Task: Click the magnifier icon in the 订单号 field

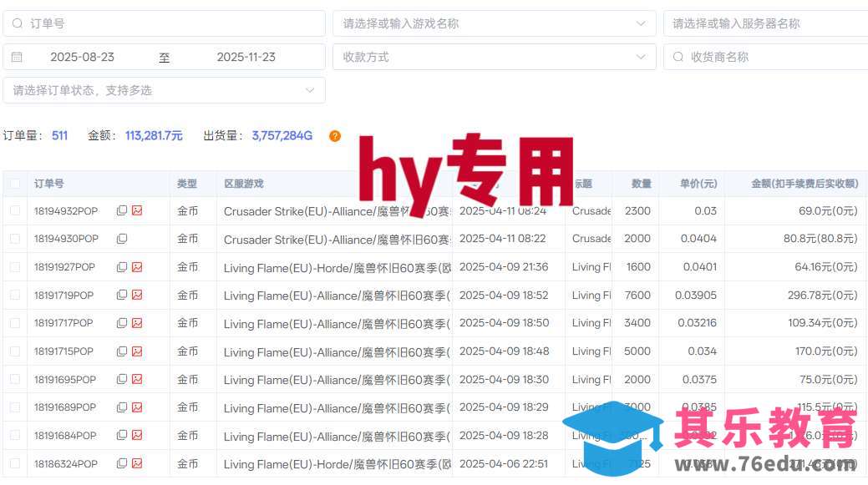Action: click(x=18, y=23)
